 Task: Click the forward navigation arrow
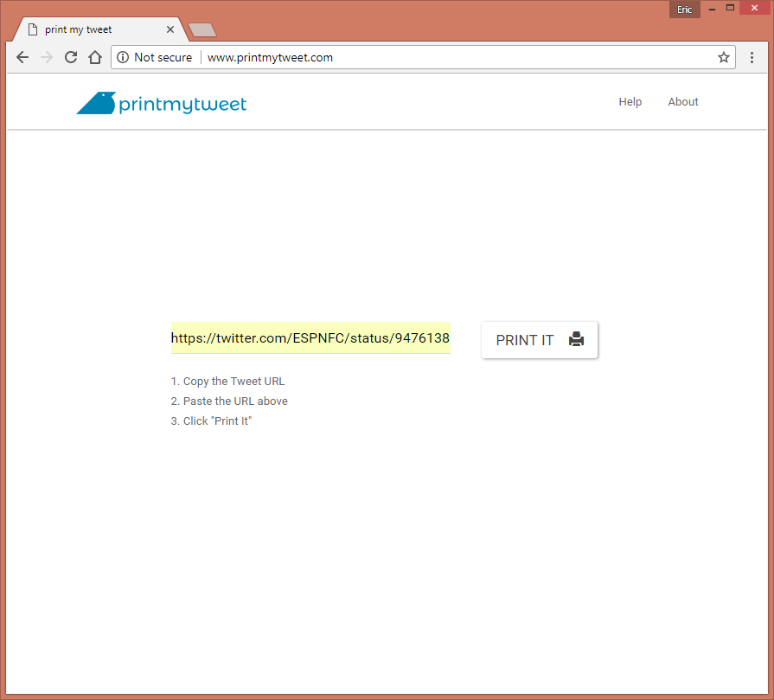click(x=47, y=57)
